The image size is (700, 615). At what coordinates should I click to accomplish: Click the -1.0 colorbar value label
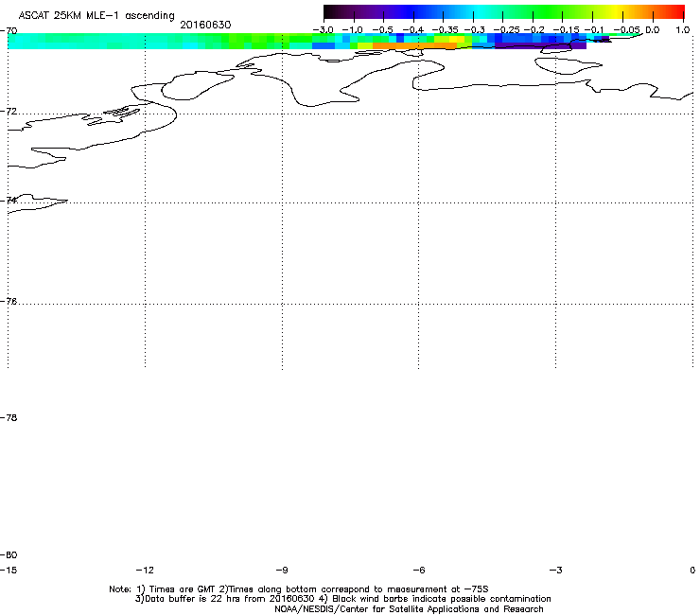pyautogui.click(x=353, y=30)
